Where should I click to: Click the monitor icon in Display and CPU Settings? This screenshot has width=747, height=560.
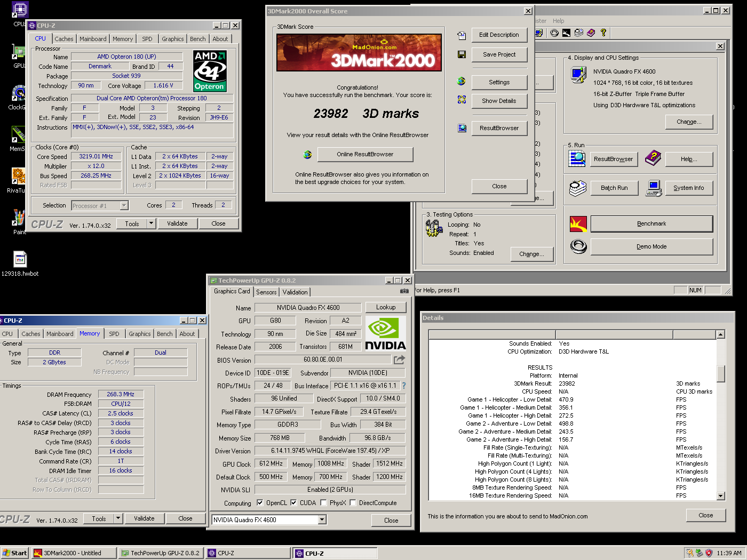click(x=578, y=75)
